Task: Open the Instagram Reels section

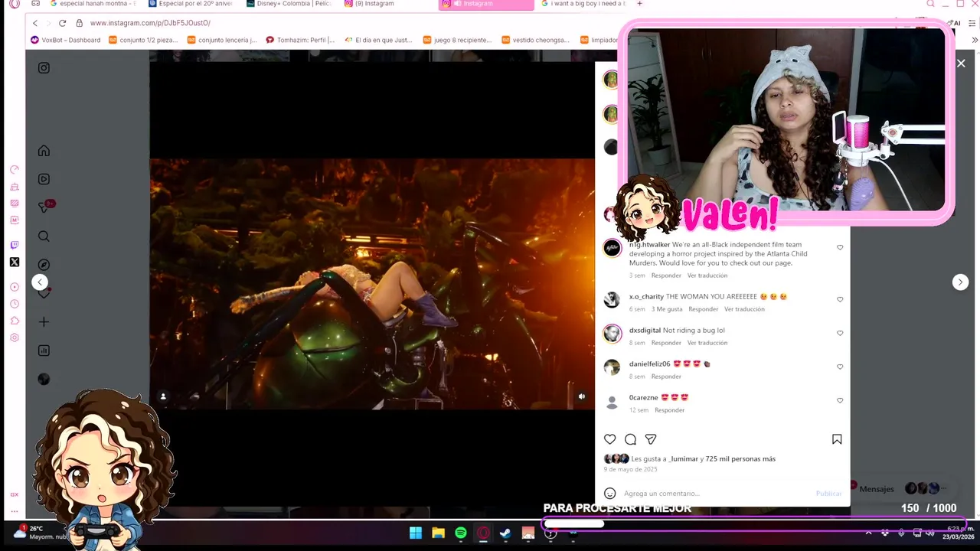Action: click(44, 179)
